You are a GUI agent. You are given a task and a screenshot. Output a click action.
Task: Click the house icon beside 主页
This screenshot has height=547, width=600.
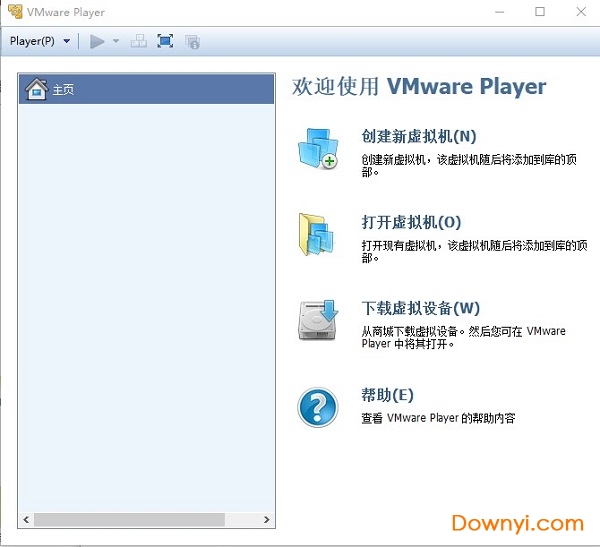click(36, 89)
